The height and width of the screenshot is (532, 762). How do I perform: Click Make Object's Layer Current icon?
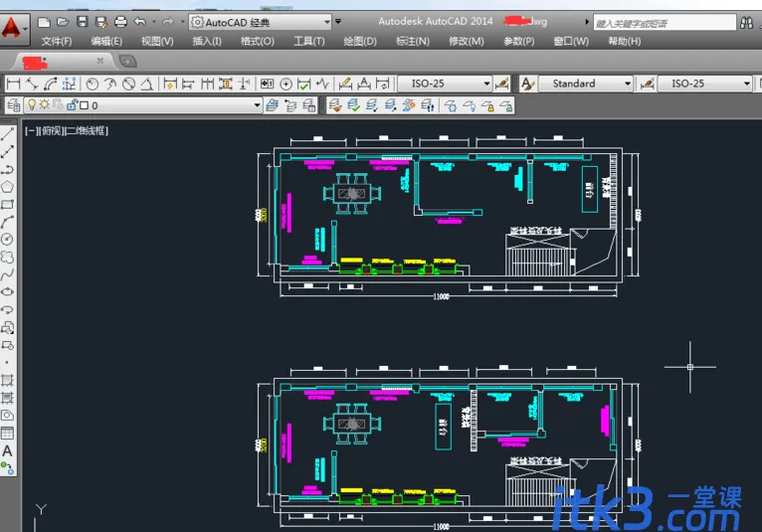tap(273, 105)
